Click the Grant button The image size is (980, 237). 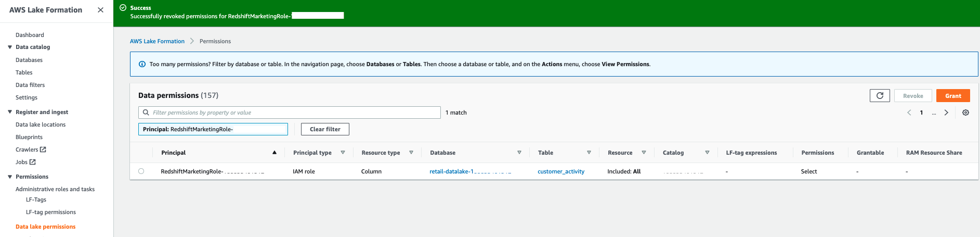coord(953,96)
